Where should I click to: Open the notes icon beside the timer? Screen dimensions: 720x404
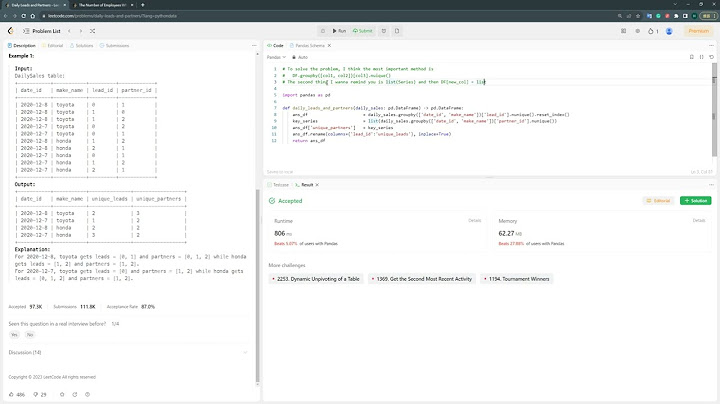397,31
